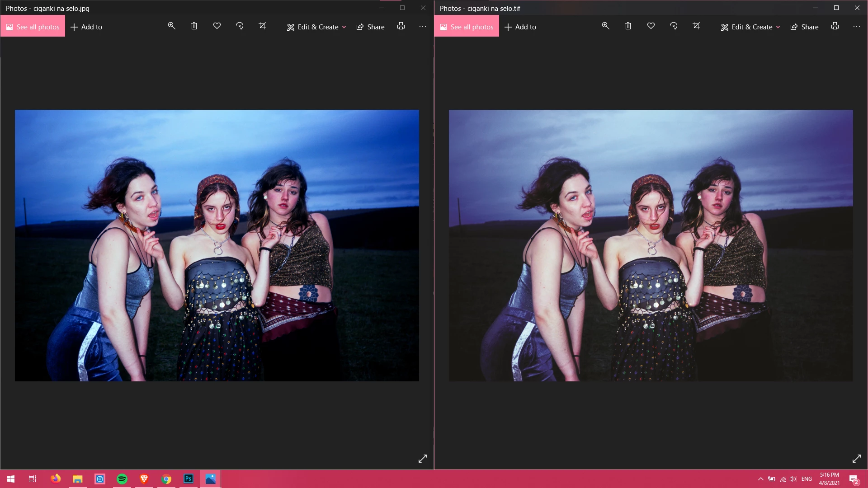This screenshot has width=868, height=488.
Task: Expand Edit & Create dropdown in the tif window
Action: (x=750, y=27)
